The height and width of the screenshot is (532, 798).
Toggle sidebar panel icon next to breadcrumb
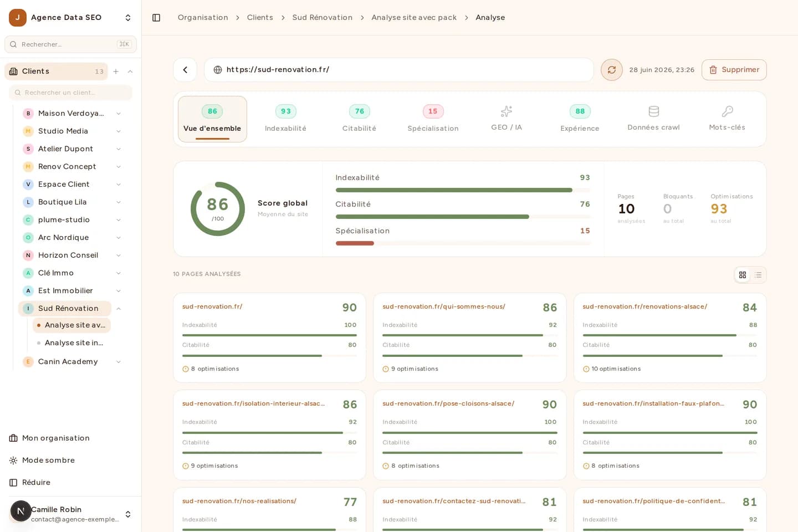[156, 18]
